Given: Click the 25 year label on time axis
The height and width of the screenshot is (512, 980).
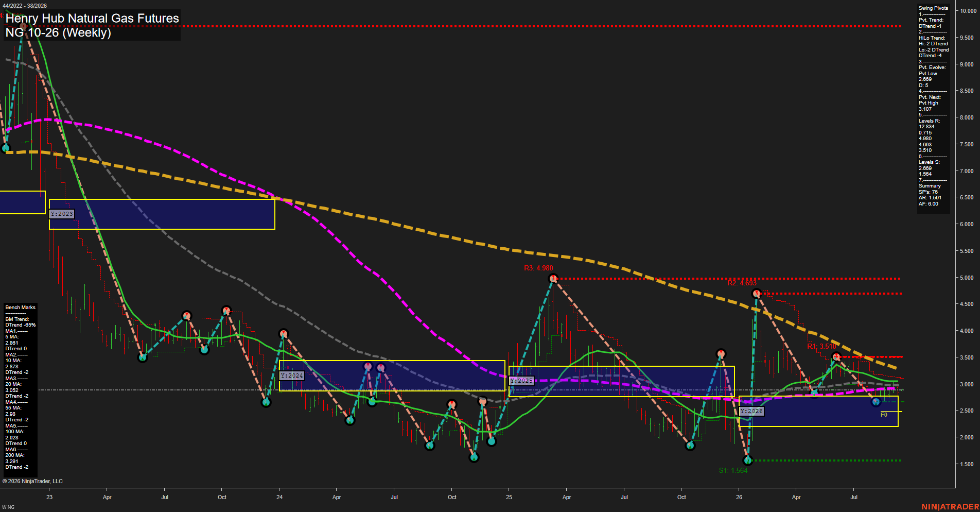Looking at the screenshot, I should pos(509,497).
